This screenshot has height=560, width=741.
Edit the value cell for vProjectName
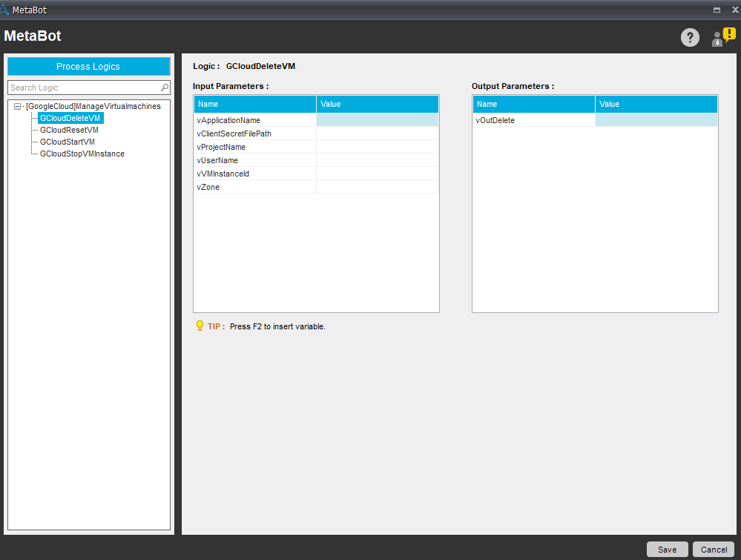pyautogui.click(x=377, y=147)
